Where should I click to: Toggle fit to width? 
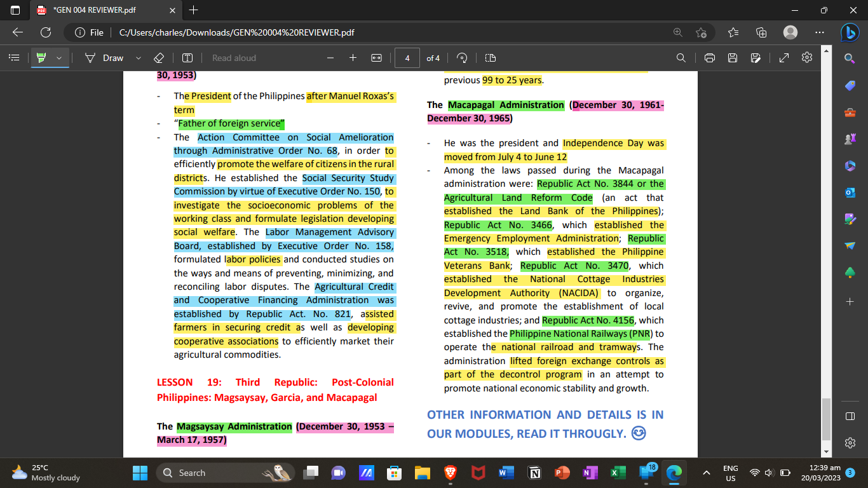(x=376, y=58)
